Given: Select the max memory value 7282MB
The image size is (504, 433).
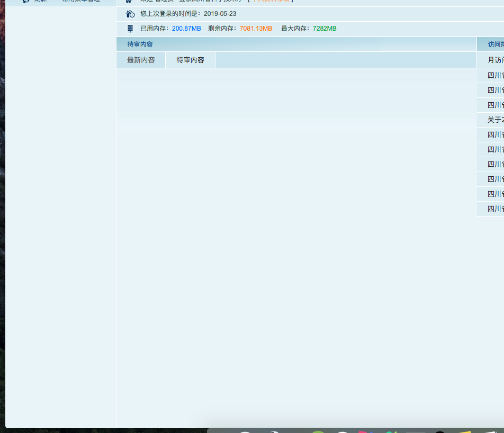Looking at the screenshot, I should coord(325,29).
